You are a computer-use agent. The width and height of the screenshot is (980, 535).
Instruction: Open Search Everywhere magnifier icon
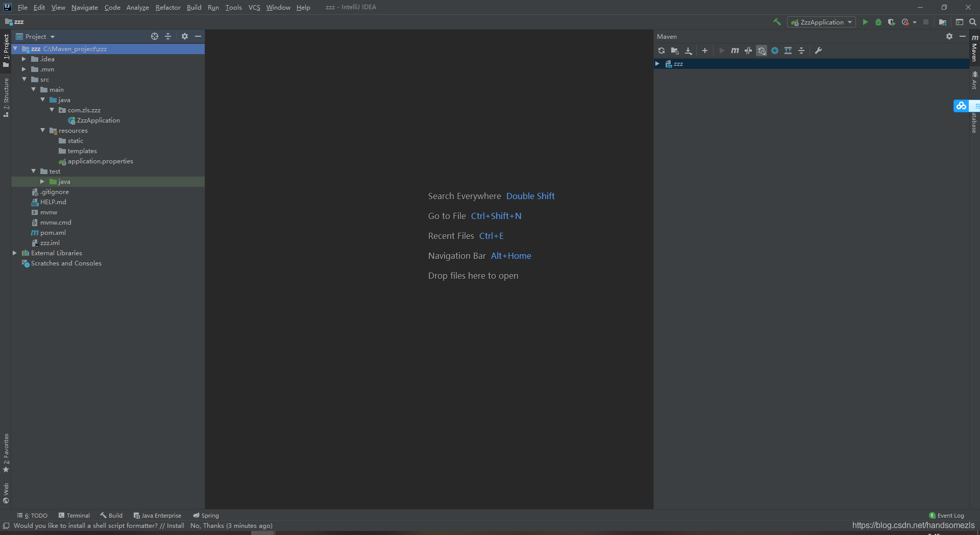click(973, 22)
